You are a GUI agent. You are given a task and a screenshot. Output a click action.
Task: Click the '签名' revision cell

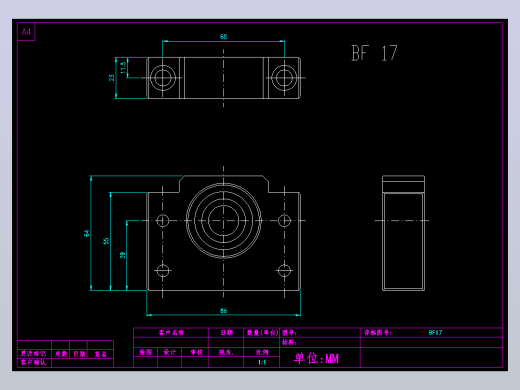pos(100,354)
